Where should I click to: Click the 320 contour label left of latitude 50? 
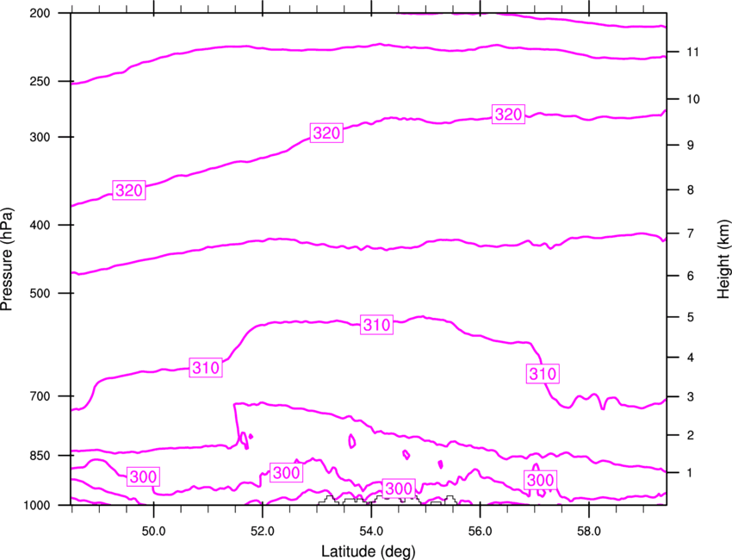[129, 190]
